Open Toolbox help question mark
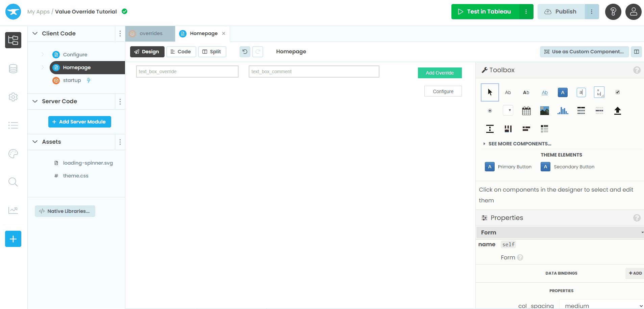 [637, 70]
